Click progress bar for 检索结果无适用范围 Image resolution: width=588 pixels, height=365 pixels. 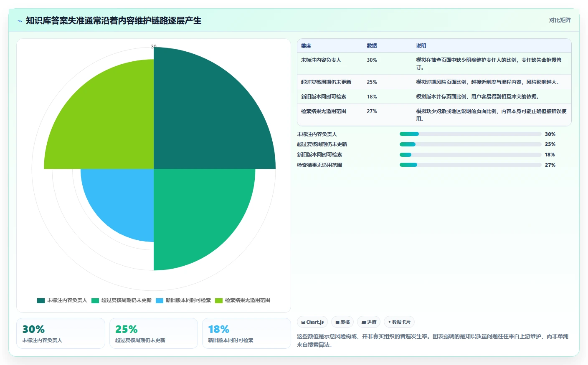pyautogui.click(x=471, y=165)
